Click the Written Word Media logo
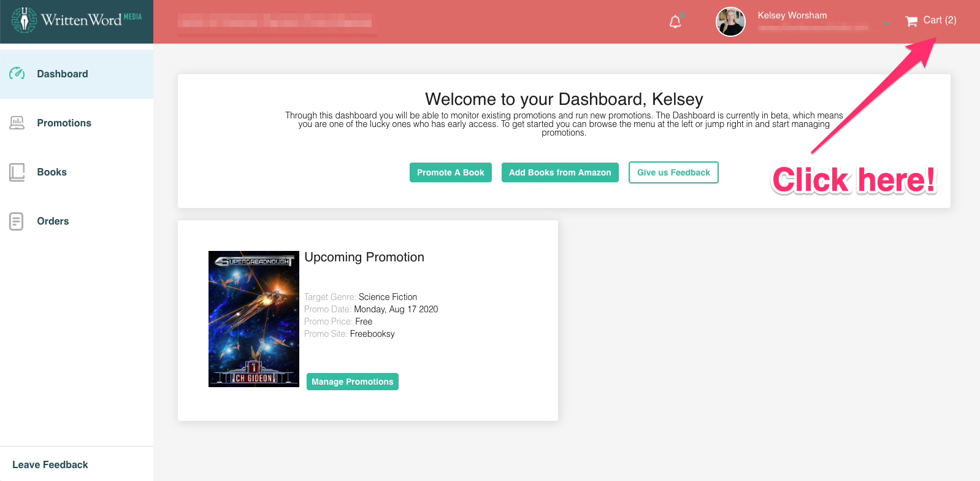The width and height of the screenshot is (980, 481). (x=77, y=20)
